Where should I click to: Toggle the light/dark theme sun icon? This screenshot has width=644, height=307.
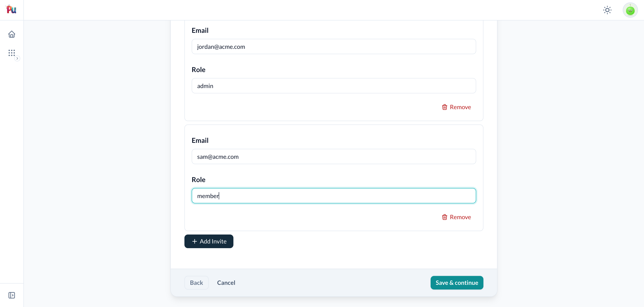pos(607,10)
